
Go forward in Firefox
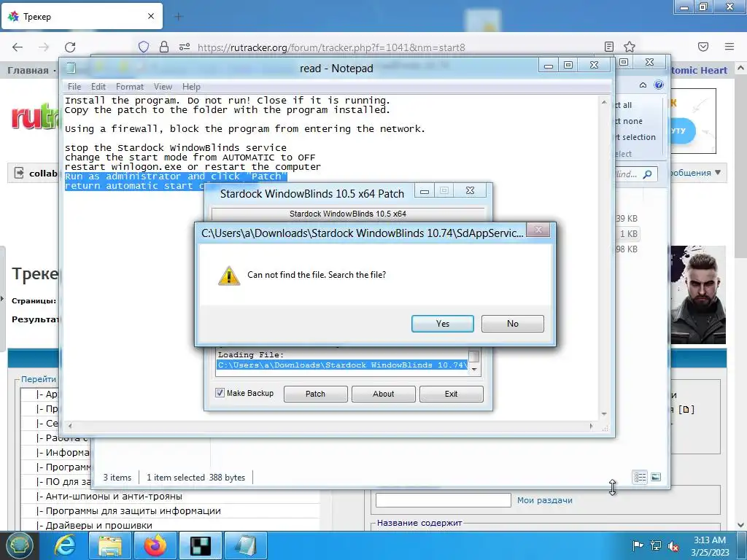[44, 47]
